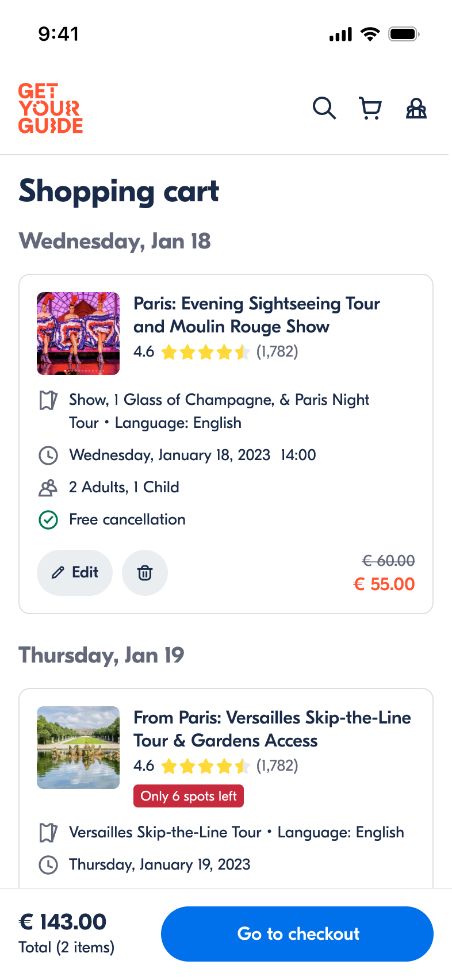This screenshot has width=452, height=980.
Task: Click the clock icon beside January 18 time
Action: (x=48, y=455)
